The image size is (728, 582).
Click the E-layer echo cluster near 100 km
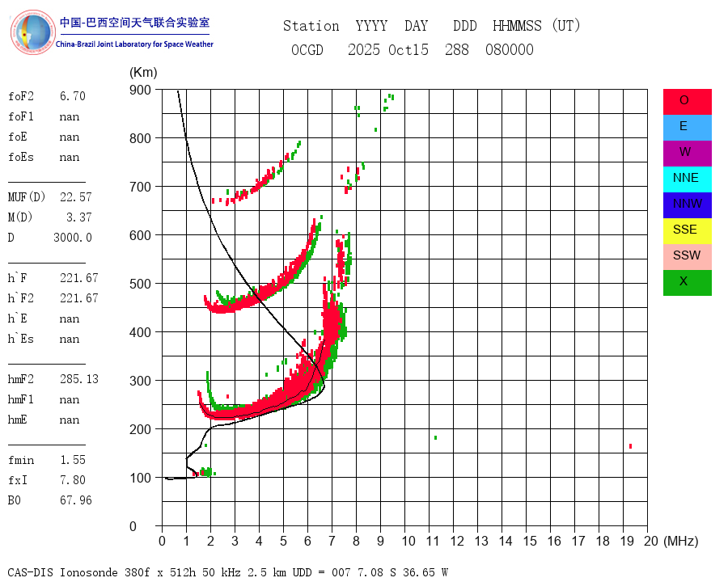tap(205, 472)
